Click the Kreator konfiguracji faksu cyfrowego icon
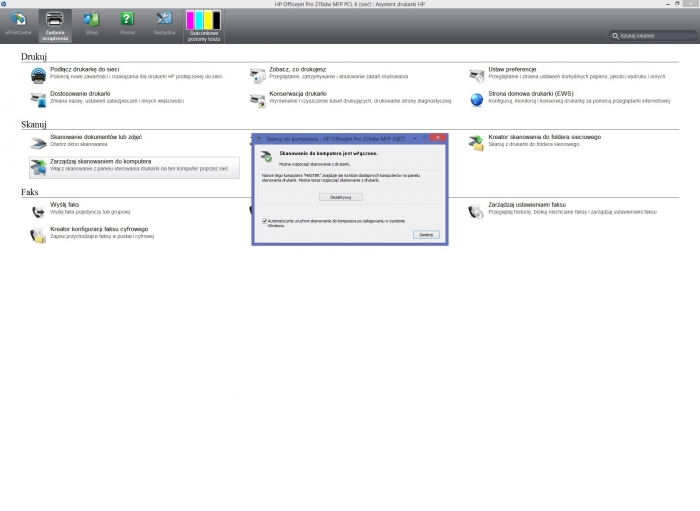 point(38,235)
